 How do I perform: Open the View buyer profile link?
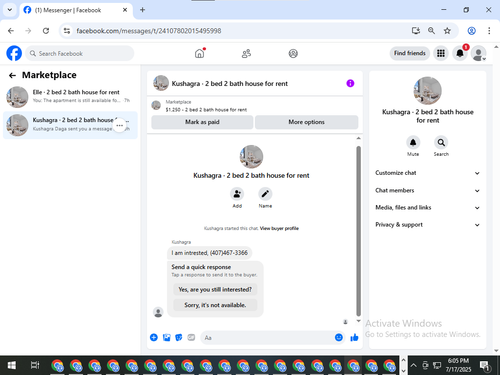(279, 228)
